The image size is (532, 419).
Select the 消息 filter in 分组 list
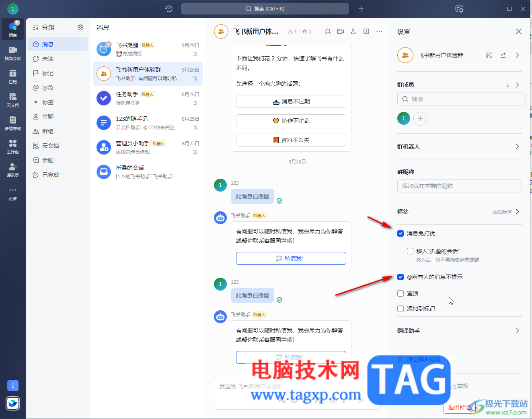[58, 44]
